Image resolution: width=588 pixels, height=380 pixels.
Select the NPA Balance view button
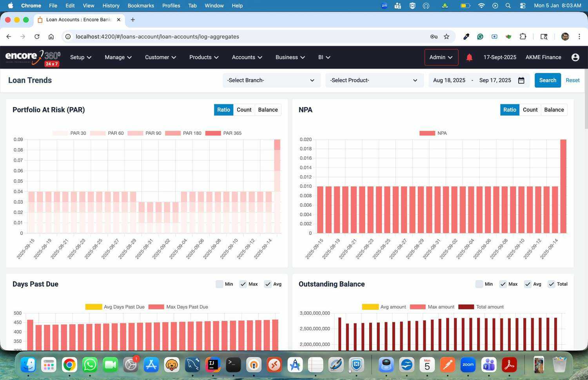tap(554, 110)
